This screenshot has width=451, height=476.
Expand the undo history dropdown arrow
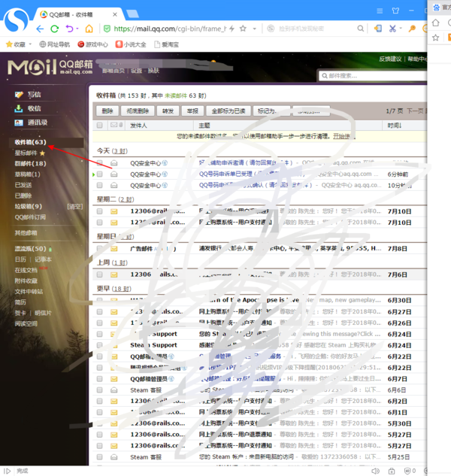click(77, 29)
